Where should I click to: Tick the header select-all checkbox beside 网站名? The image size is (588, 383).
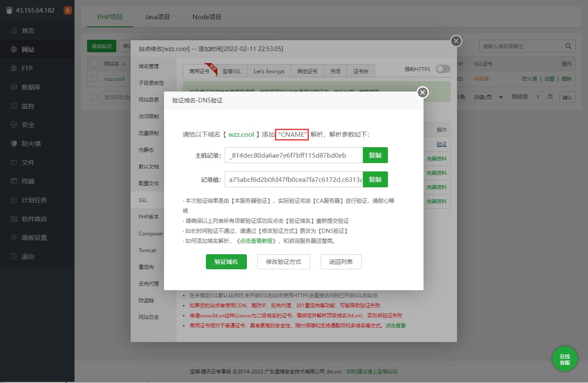94,64
